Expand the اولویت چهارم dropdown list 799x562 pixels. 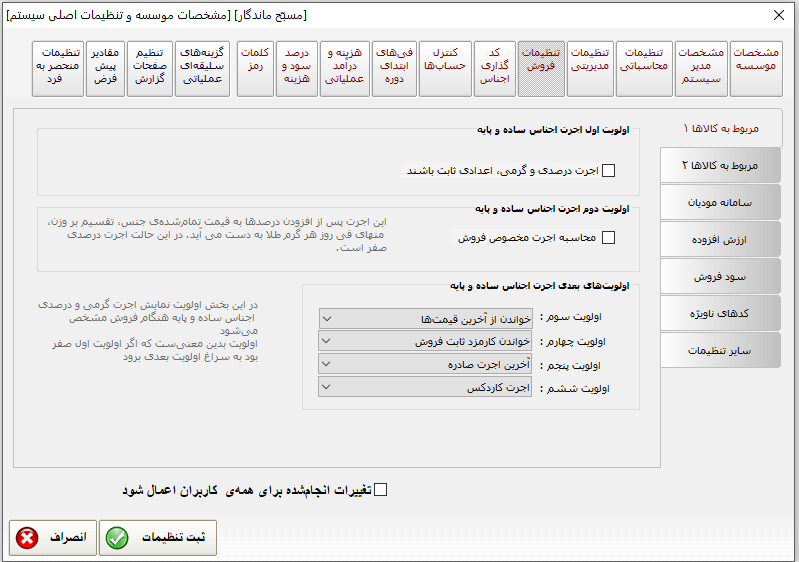point(328,341)
